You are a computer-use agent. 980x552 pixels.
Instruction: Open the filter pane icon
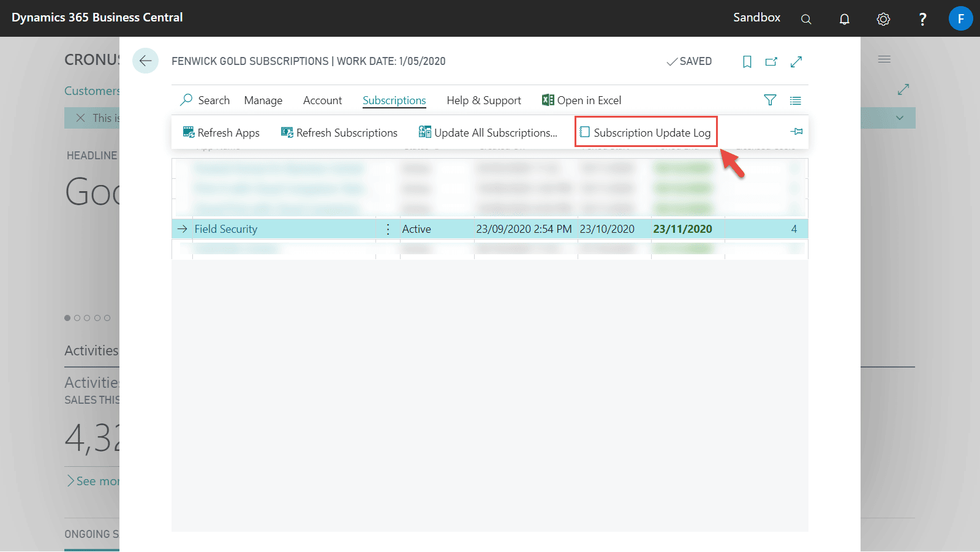pos(770,100)
